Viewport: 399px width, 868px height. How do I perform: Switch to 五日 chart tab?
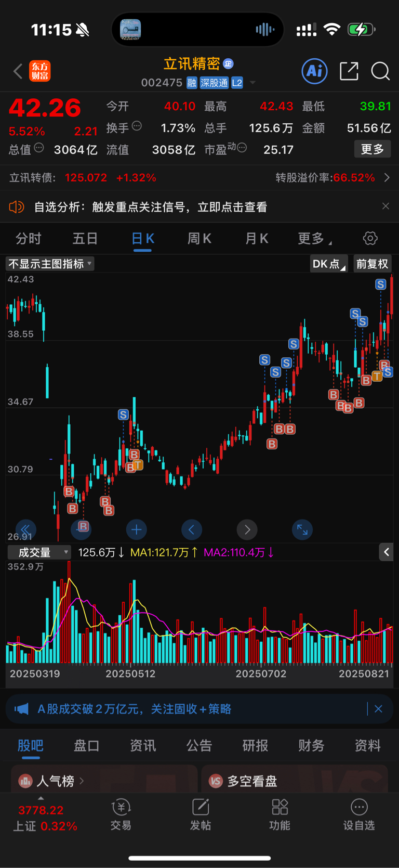pos(85,239)
